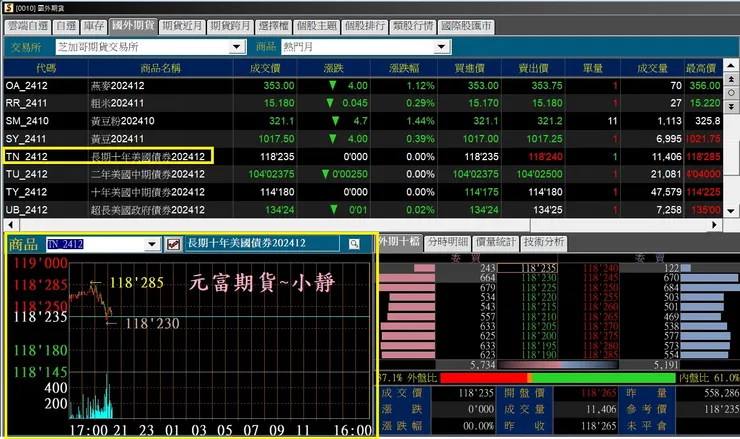740x439 pixels.
Task: Click bid price 118'230 in order book
Action: [x=539, y=278]
